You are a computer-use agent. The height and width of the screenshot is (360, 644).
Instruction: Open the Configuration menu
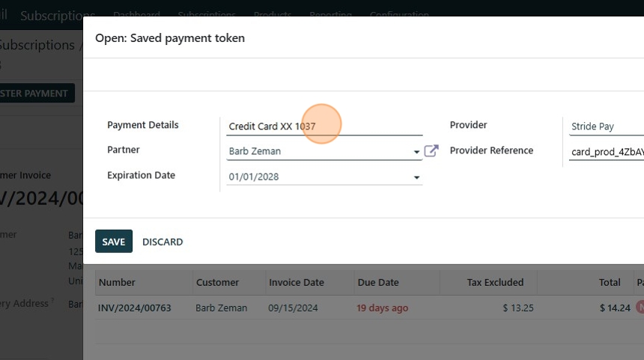coord(399,15)
